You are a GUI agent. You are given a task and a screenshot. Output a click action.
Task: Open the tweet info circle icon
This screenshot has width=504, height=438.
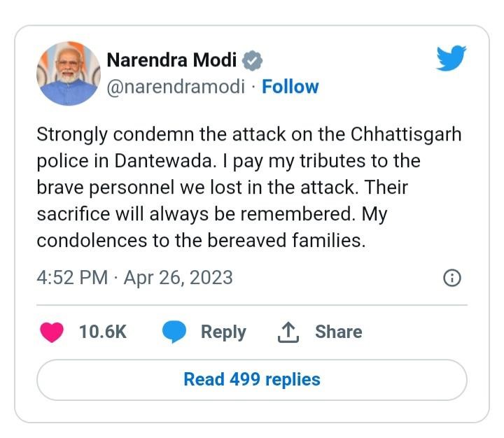(452, 278)
